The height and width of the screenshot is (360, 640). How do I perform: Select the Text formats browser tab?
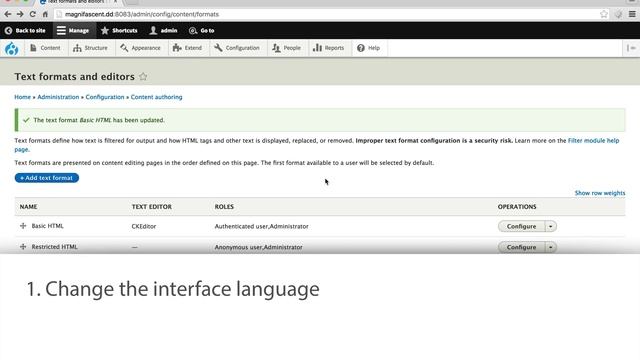coord(78,2)
